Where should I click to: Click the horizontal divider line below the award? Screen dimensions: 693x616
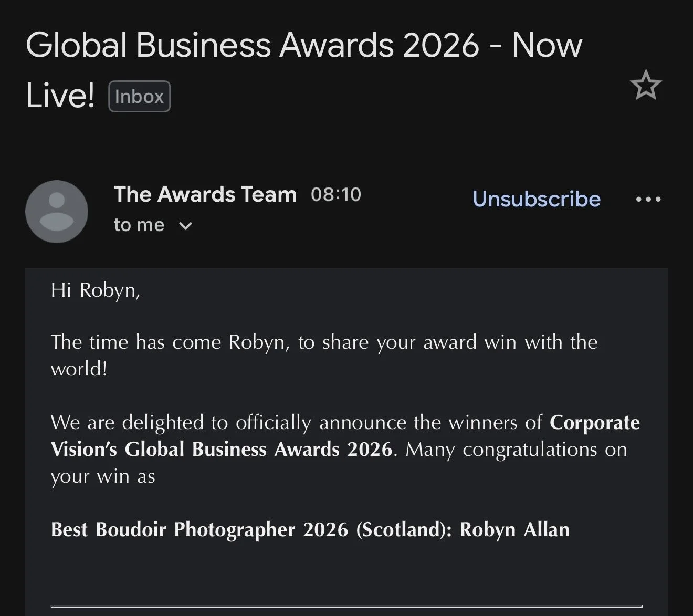tap(346, 607)
